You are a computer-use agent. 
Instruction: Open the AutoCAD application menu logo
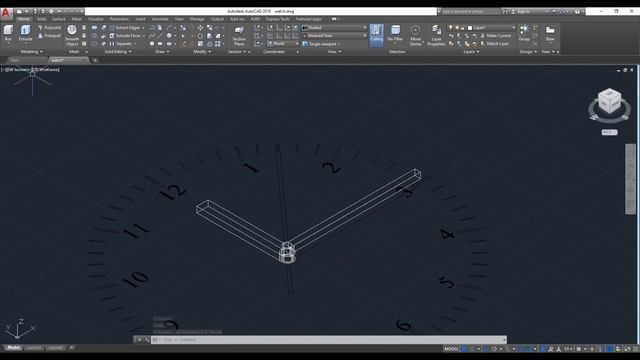[6, 13]
